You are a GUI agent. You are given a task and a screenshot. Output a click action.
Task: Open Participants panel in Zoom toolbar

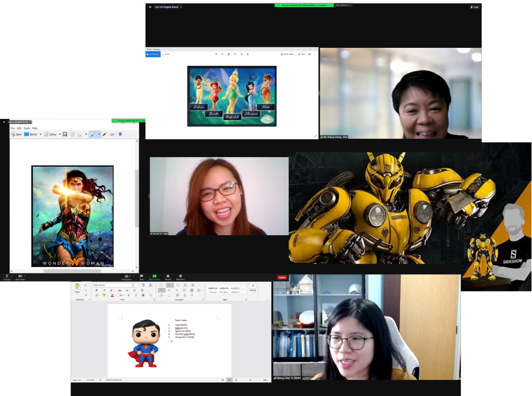(x=127, y=277)
